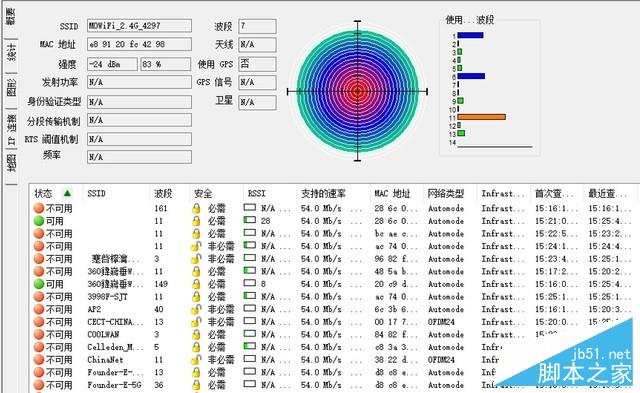The image size is (640, 393).
Task: Click the OFDM24 network type in ChinaNet row
Action: [x=441, y=360]
